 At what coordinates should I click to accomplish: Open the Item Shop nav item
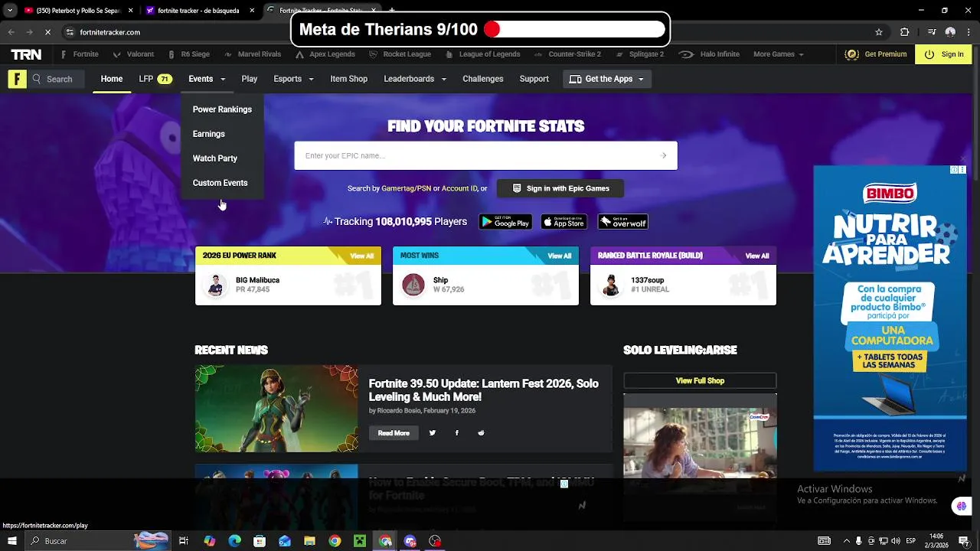pos(349,79)
